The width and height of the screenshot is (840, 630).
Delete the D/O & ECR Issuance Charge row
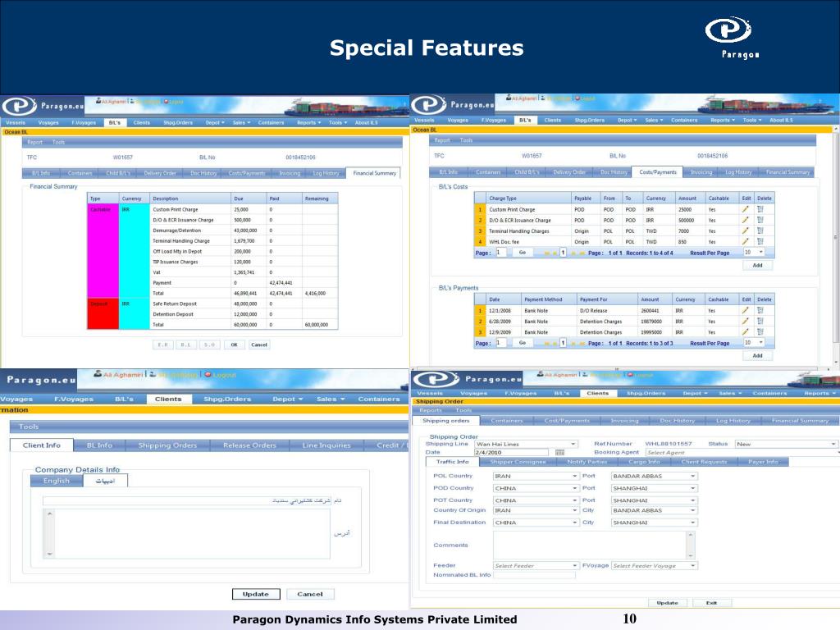click(x=760, y=220)
